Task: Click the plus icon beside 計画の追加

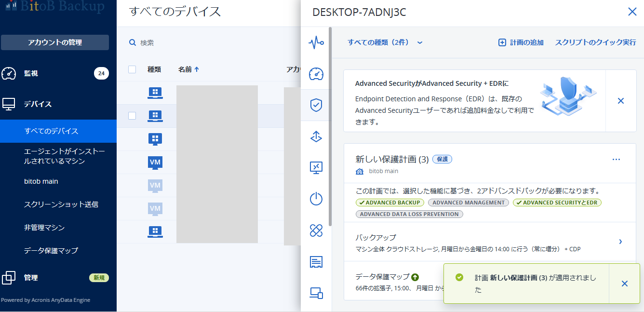Action: [x=502, y=42]
